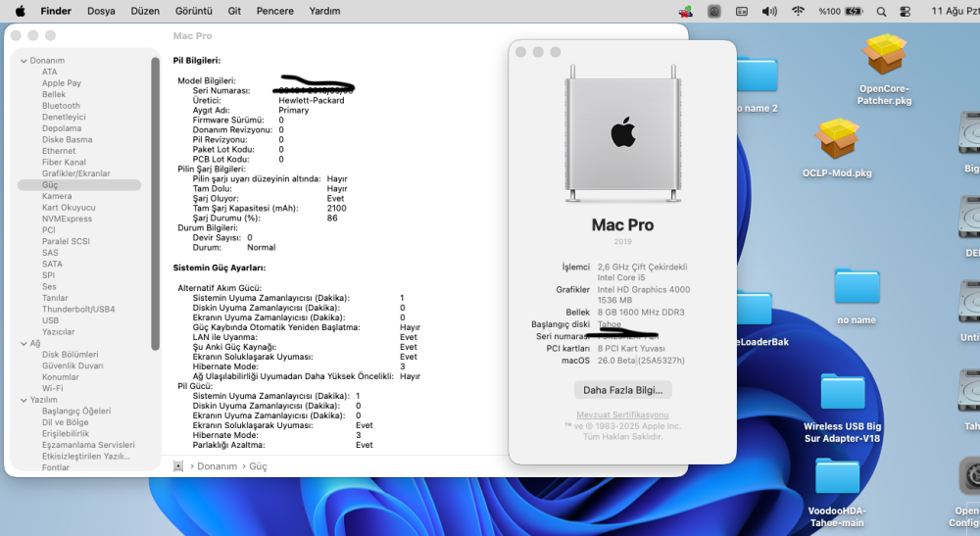Select the highlighted Güç sidebar item

point(79,185)
